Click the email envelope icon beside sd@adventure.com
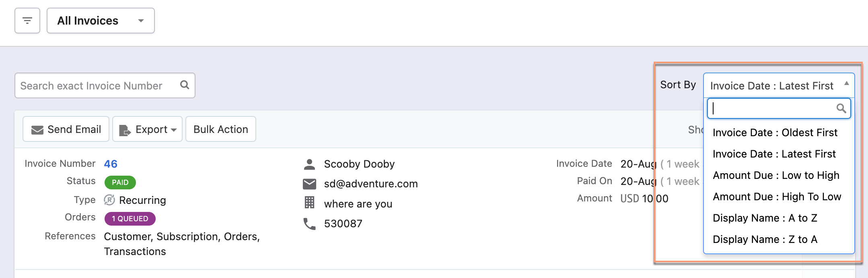The image size is (868, 278). [x=309, y=184]
